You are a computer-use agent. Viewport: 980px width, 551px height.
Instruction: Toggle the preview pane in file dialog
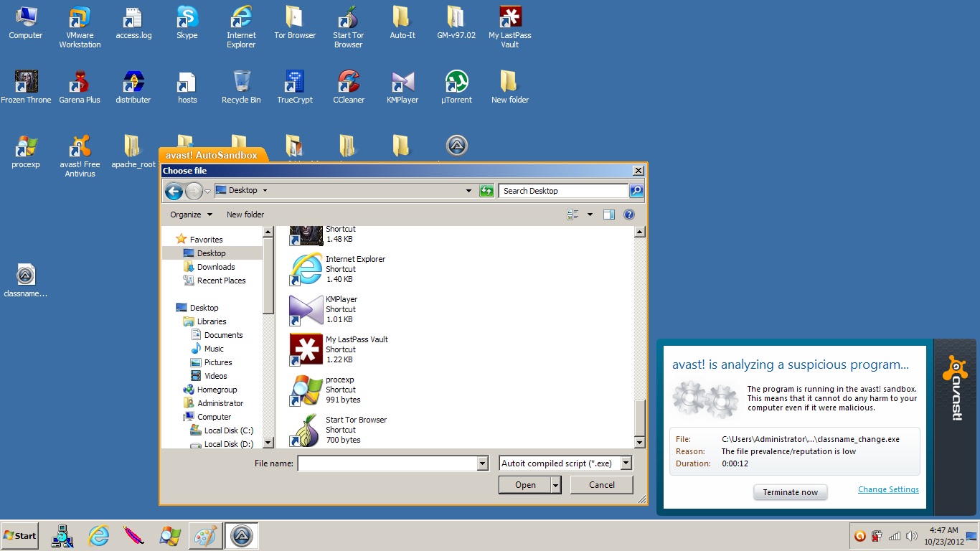point(609,215)
